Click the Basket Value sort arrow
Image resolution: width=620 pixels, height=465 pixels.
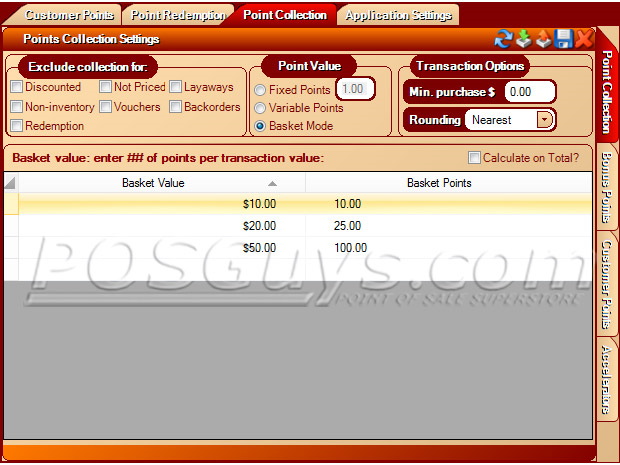pos(272,183)
